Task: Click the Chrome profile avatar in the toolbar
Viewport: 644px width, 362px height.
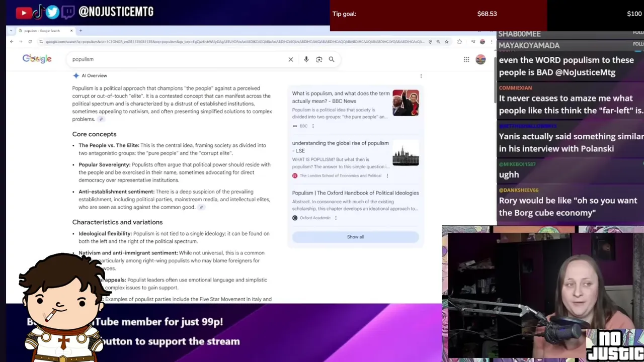Action: click(x=482, y=42)
